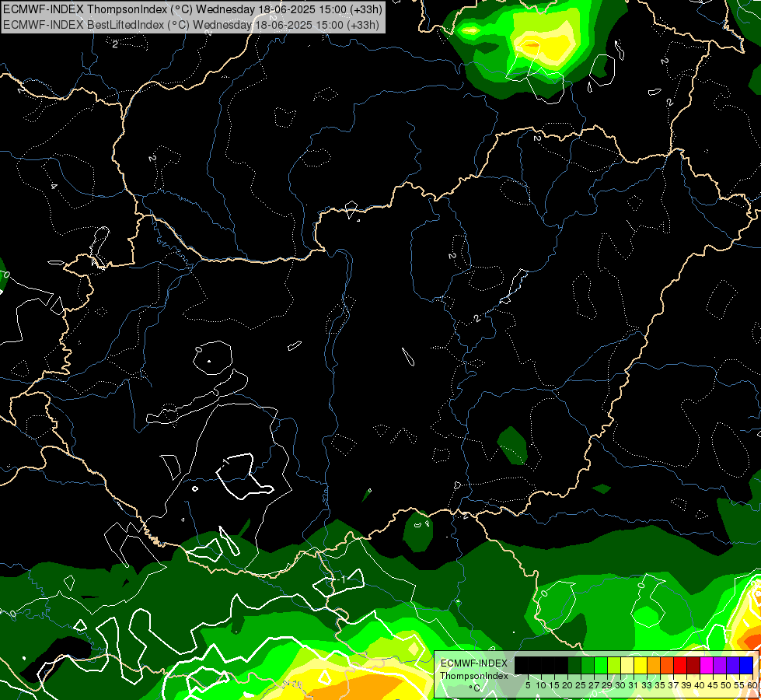This screenshot has width=761, height=700.
Task: Click the legend tick label 40
Action: click(700, 685)
